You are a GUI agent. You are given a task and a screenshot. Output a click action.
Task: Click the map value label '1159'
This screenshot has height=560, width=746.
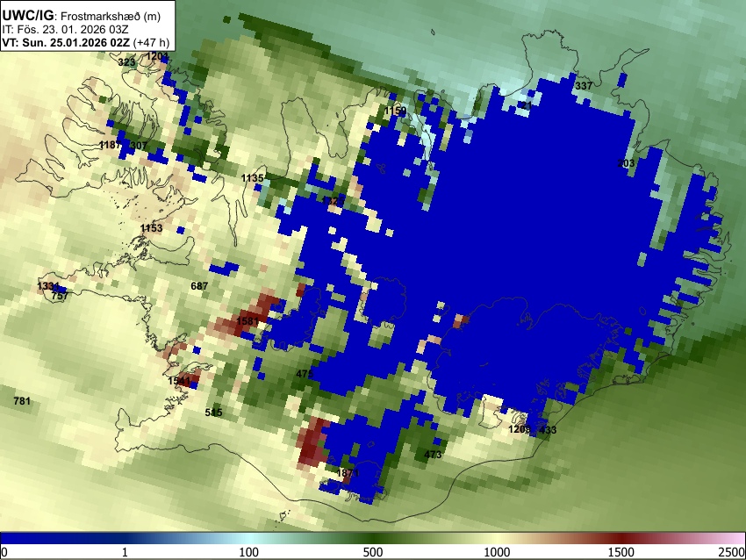click(396, 111)
